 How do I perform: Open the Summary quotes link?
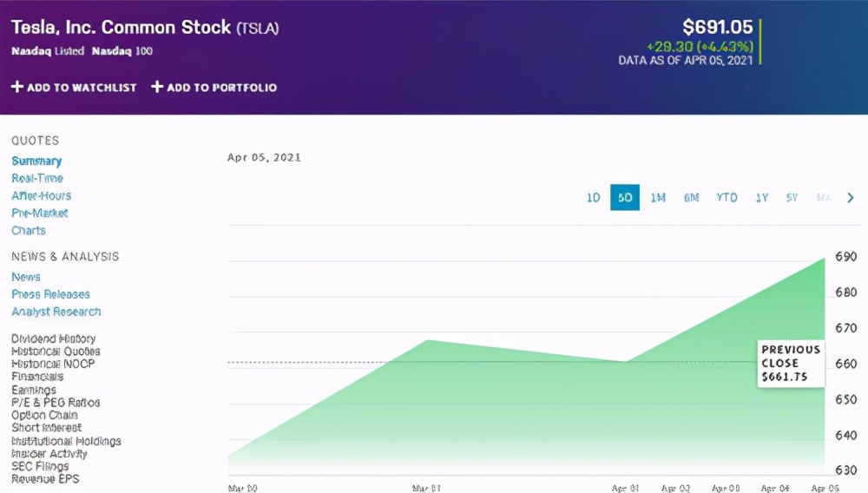36,161
